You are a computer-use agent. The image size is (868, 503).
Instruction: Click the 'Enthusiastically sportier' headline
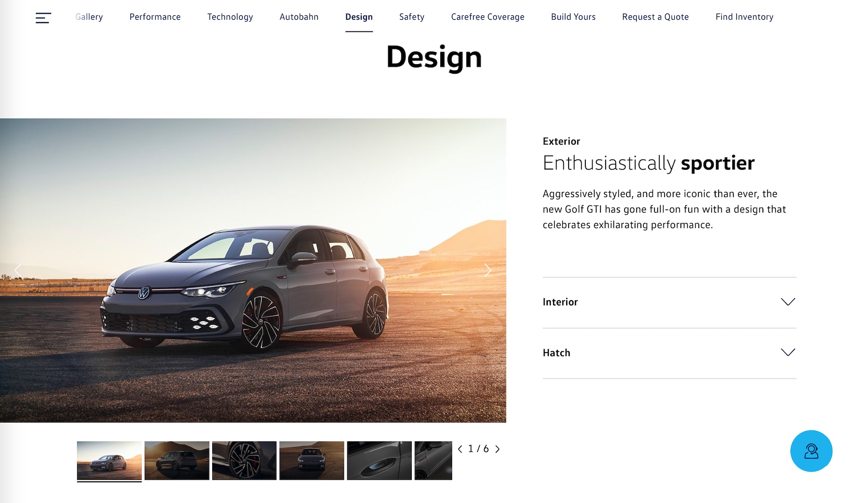tap(649, 163)
